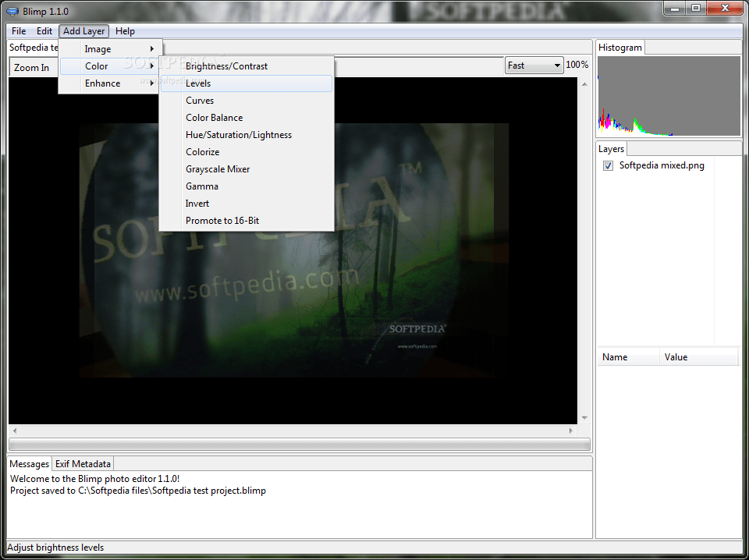This screenshot has width=749, height=560.
Task: Expand the Color submenu entry
Action: (x=111, y=66)
